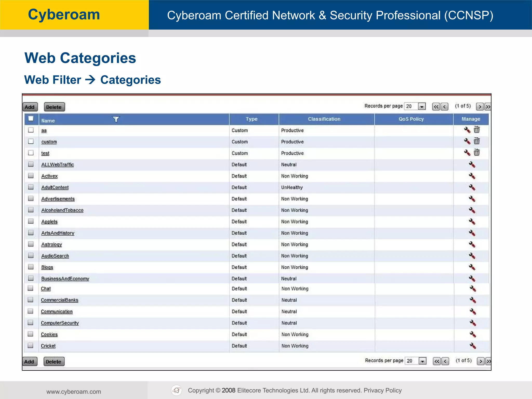Tick the ALLWebTraffic row checkbox
The height and width of the screenshot is (399, 532).
[31, 164]
